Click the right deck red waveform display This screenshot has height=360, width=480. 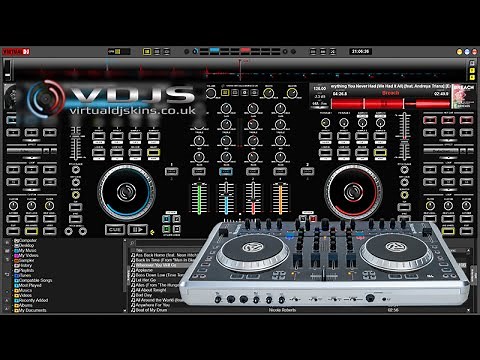click(x=390, y=103)
